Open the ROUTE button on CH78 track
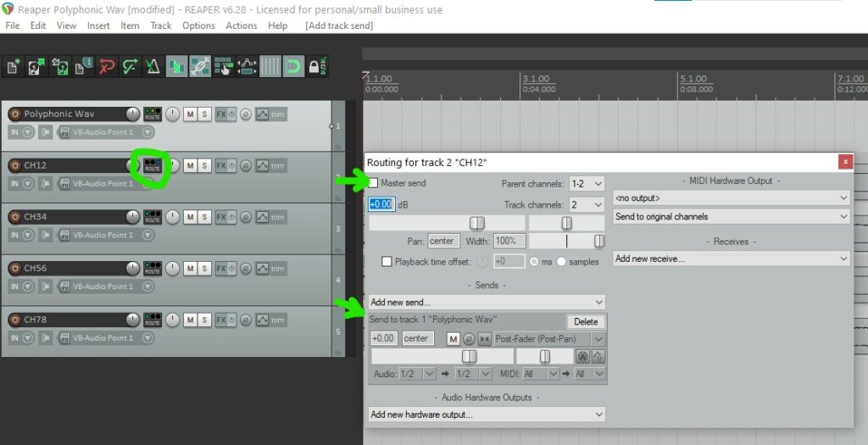 coord(153,320)
